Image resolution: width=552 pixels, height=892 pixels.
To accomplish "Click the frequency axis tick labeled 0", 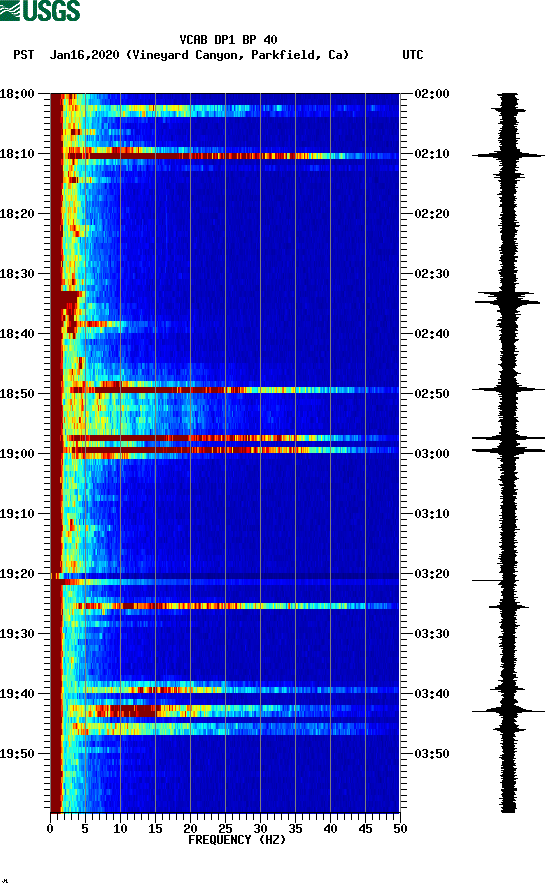I will (x=50, y=829).
